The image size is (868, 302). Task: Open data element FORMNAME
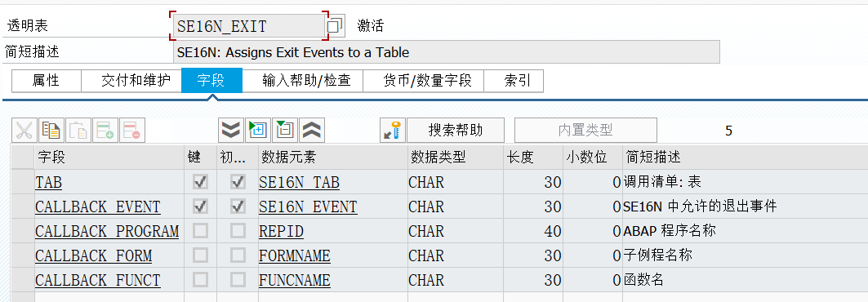click(295, 255)
